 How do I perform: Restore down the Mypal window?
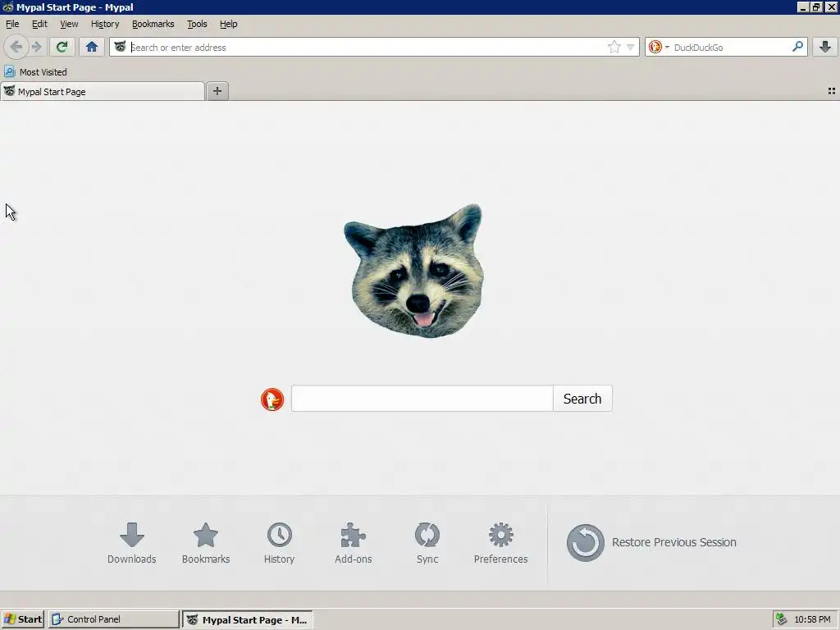(816, 7)
